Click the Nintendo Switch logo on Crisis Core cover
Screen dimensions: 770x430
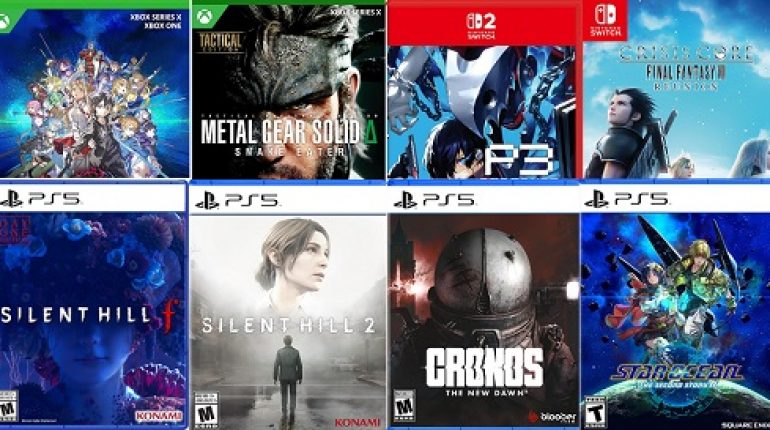[605, 19]
